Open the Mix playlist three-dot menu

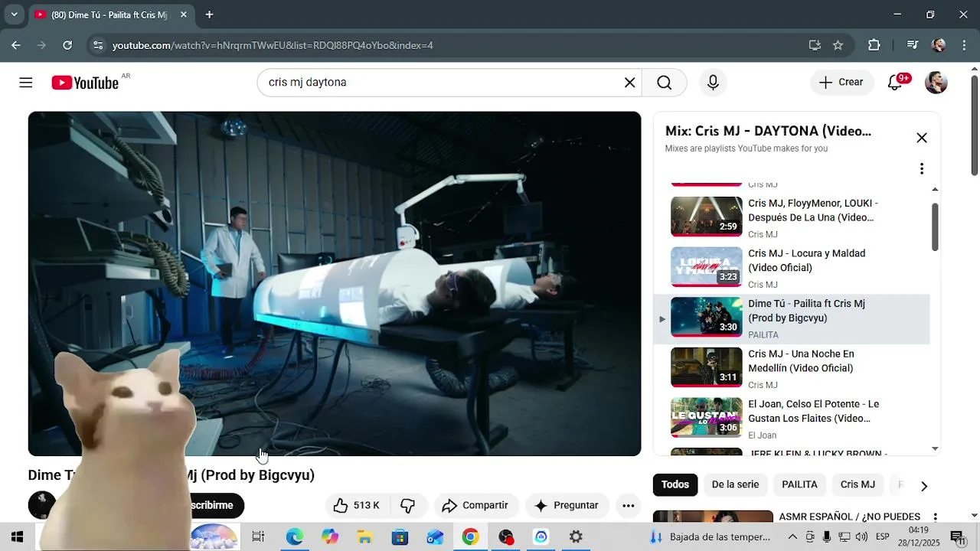click(x=922, y=168)
